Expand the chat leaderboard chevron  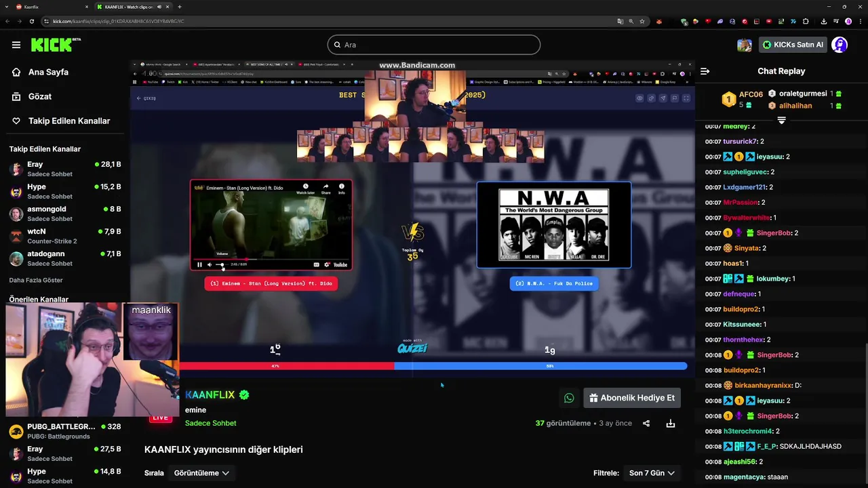[x=781, y=120]
